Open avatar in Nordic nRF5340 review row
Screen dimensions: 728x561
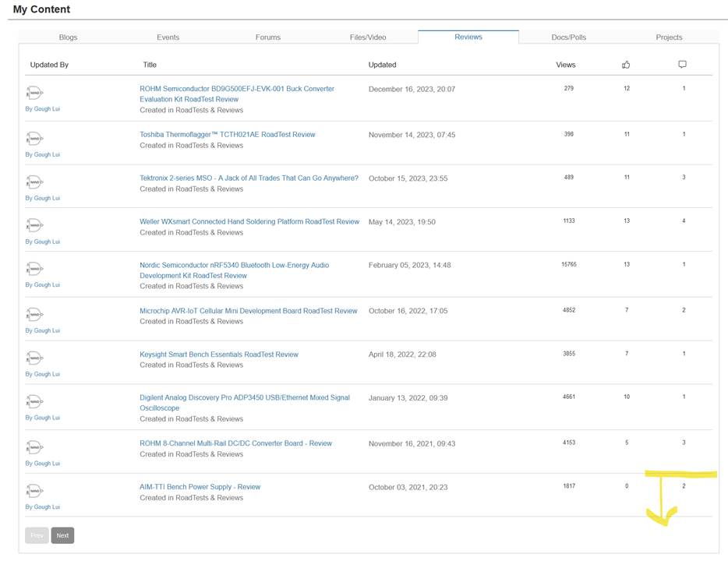34,269
